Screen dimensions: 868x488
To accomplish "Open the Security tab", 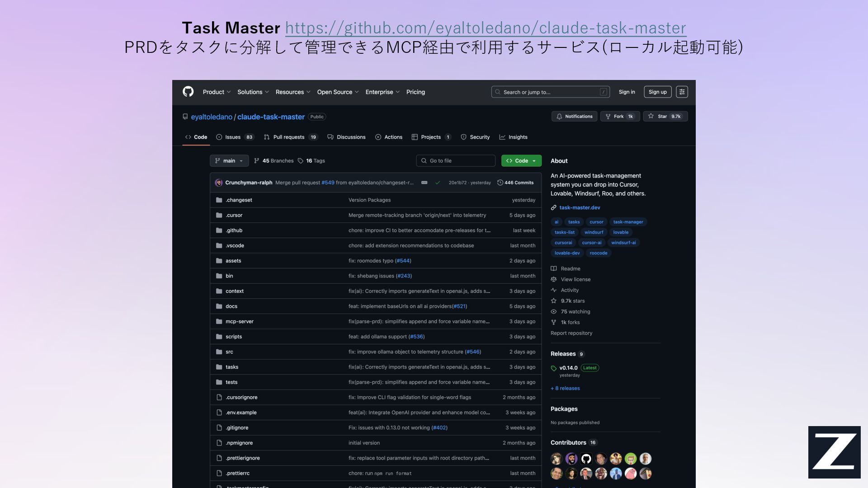I will [x=475, y=137].
